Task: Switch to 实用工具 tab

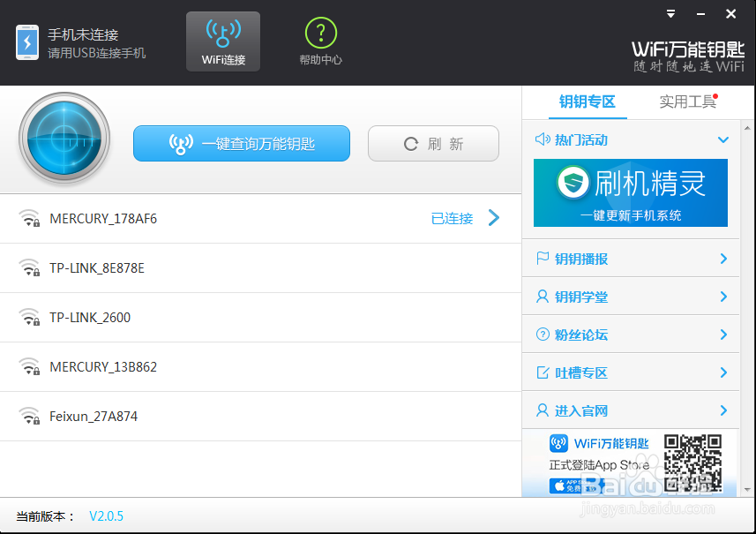Action: point(687,102)
